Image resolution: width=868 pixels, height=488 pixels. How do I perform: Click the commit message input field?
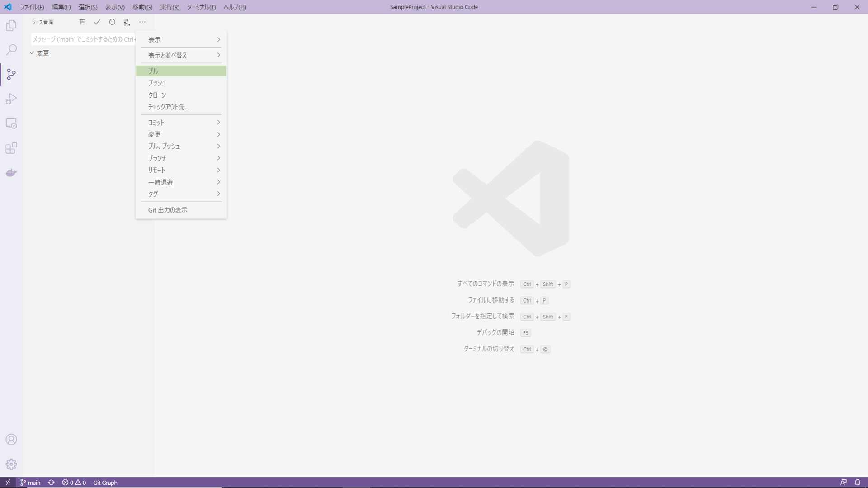(84, 39)
